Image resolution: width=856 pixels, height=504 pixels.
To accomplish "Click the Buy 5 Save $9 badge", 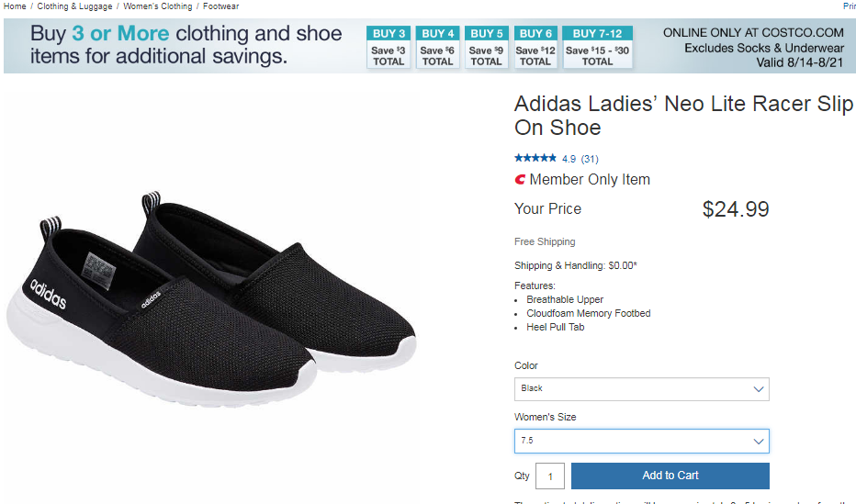I will [x=486, y=48].
